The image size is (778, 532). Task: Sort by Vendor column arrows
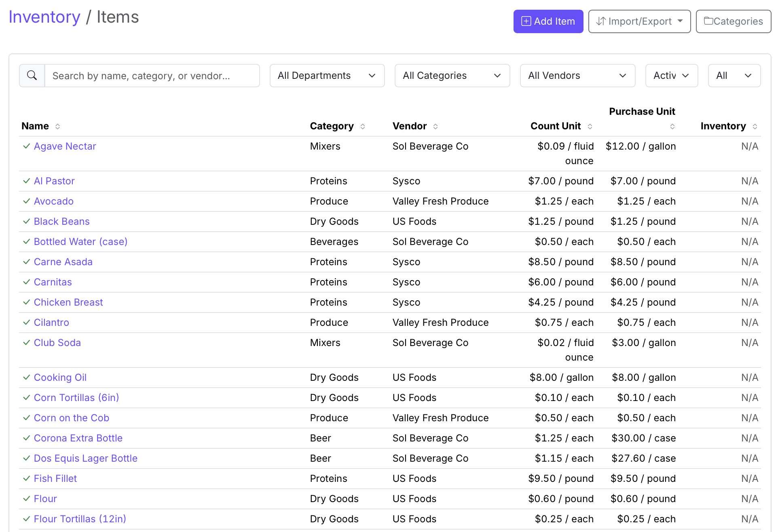(x=436, y=127)
